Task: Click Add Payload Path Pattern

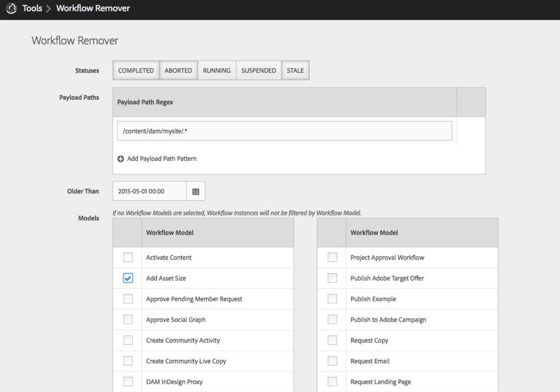Action: (157, 158)
